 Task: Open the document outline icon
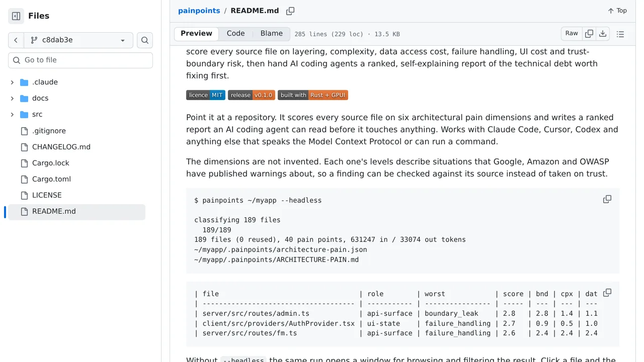620,34
